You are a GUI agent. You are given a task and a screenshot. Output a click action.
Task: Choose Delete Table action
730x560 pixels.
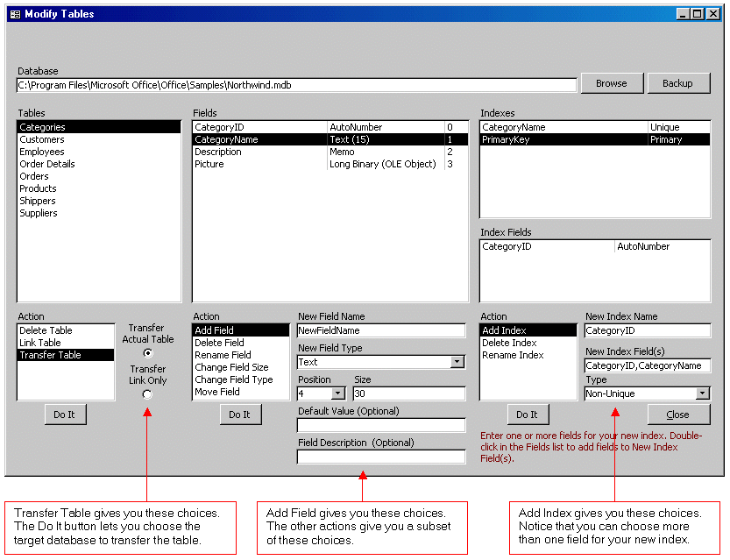pos(46,330)
